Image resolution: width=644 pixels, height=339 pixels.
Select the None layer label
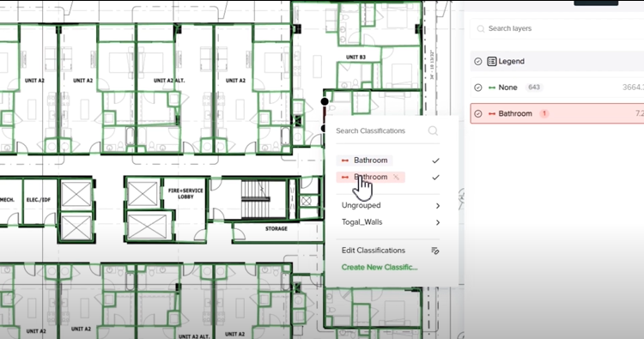(507, 88)
